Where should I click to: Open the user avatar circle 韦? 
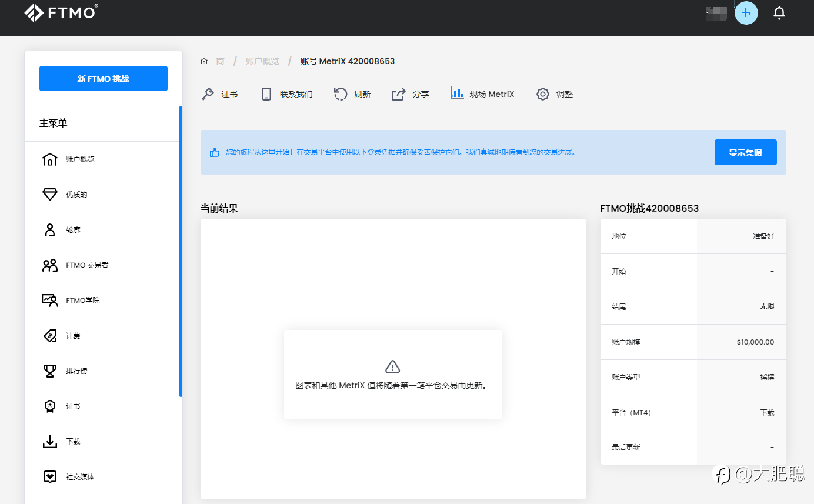point(746,13)
